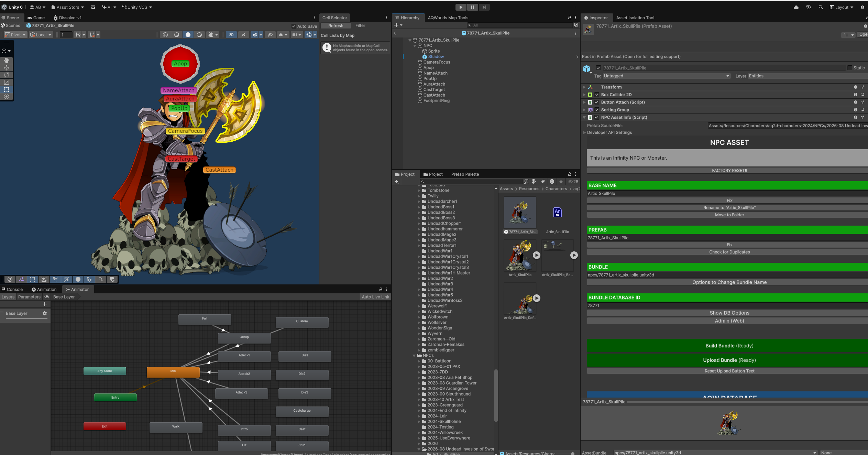Toggle the Static checkbox
This screenshot has height=455, width=868.
point(850,68)
